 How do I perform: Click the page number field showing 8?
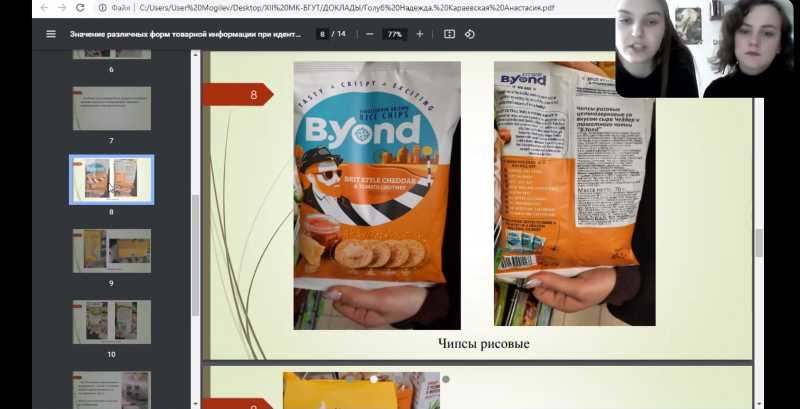point(322,34)
